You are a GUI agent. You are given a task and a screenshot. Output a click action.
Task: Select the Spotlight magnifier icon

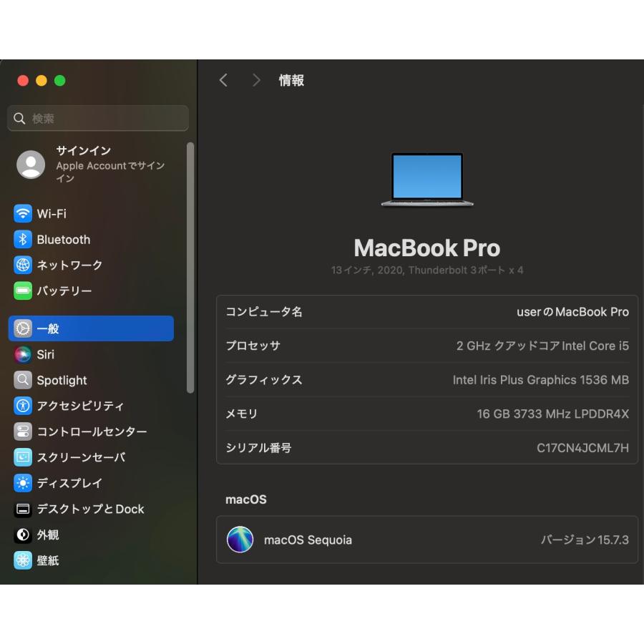[23, 381]
